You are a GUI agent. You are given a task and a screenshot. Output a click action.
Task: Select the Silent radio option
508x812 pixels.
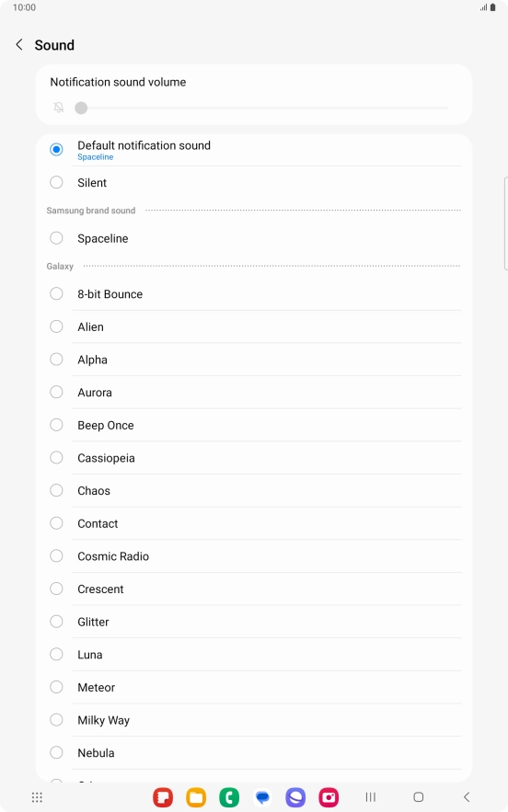pos(253,183)
